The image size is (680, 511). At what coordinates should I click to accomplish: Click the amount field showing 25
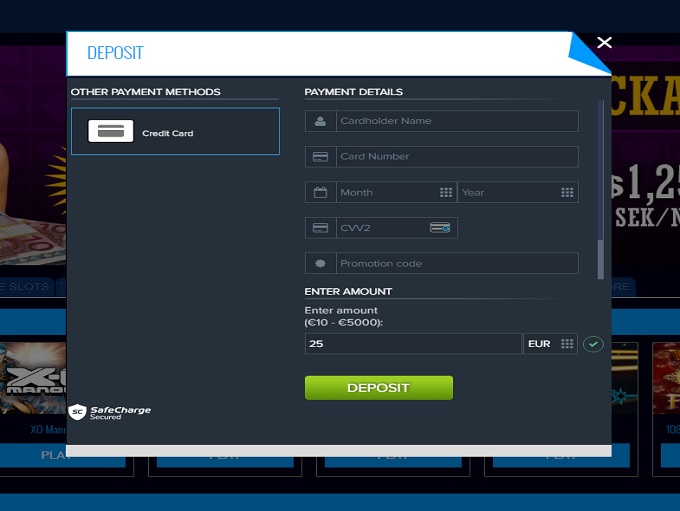point(412,344)
